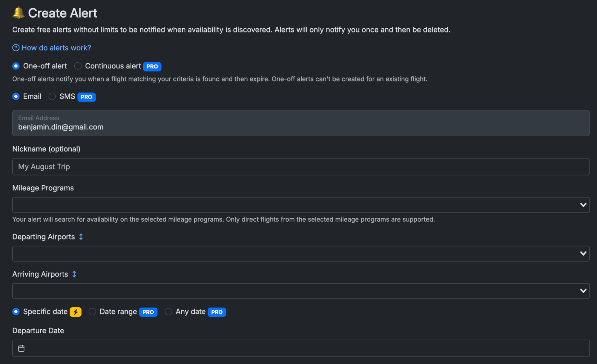
Task: Click into the Nickname text field
Action: click(x=300, y=166)
